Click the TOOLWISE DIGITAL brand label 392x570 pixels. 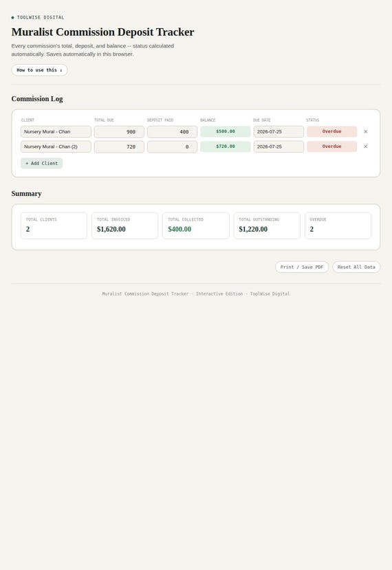[41, 17]
